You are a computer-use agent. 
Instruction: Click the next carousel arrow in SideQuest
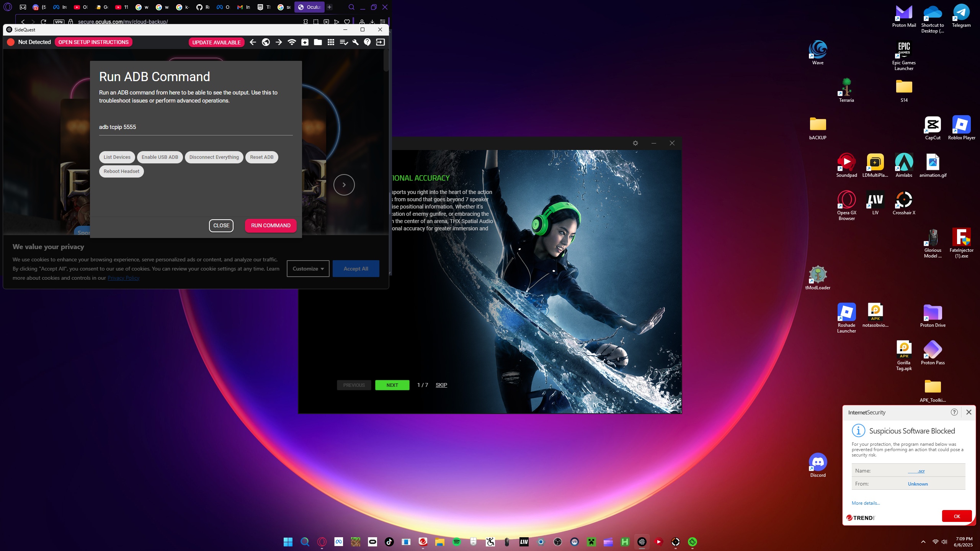(344, 185)
